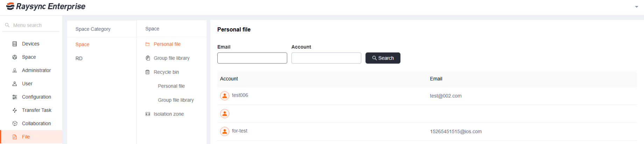Image resolution: width=644 pixels, height=144 pixels.
Task: Select the Transfer Task icon
Action: [x=15, y=110]
